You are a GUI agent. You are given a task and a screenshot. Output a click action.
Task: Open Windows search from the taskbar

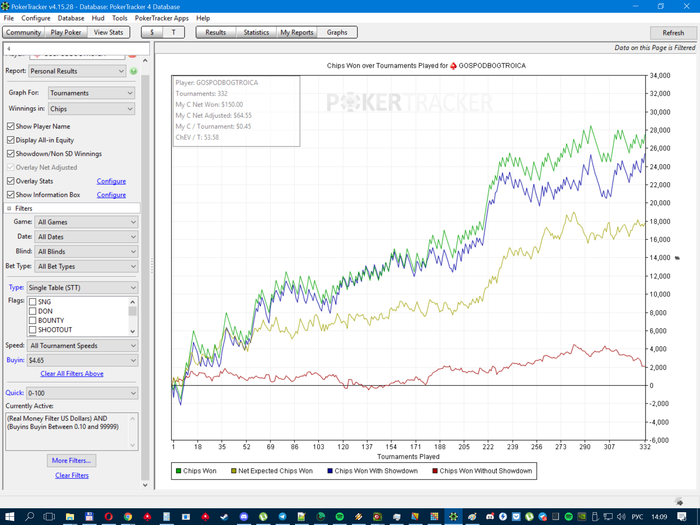coord(29,517)
